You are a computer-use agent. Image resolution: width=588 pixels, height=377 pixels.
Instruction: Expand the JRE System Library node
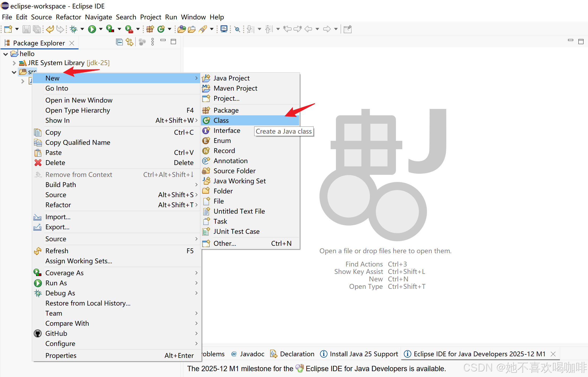(14, 63)
